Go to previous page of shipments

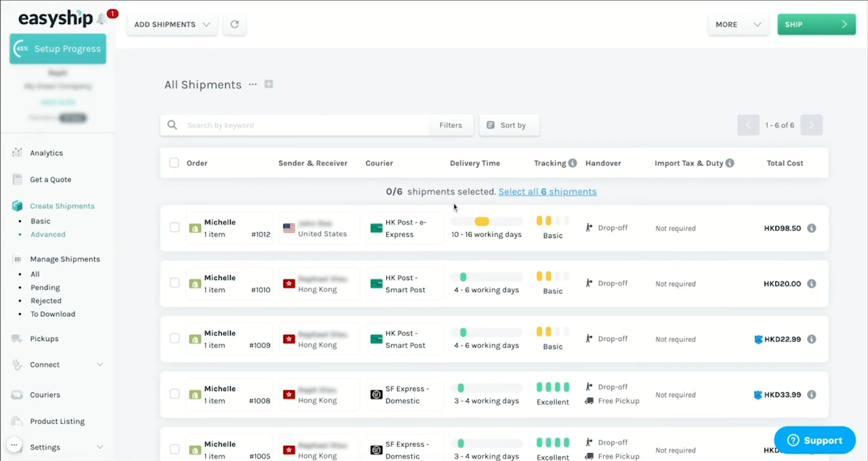pyautogui.click(x=748, y=125)
